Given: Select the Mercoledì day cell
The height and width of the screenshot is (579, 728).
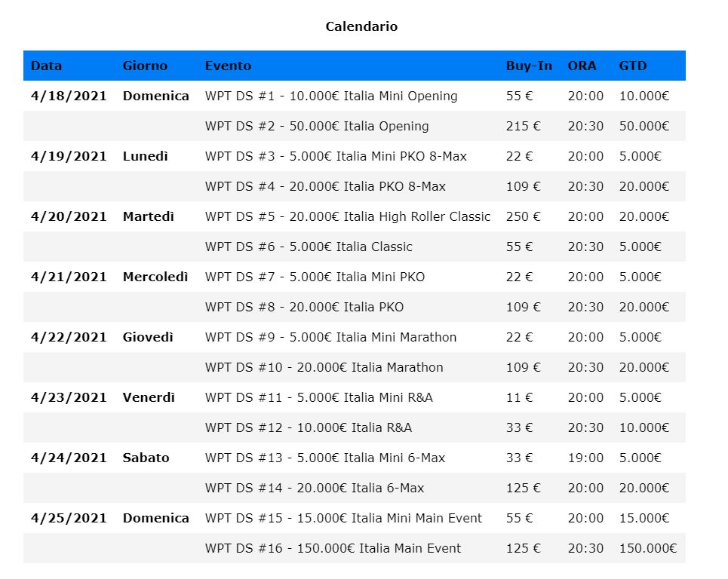Looking at the screenshot, I should (155, 277).
